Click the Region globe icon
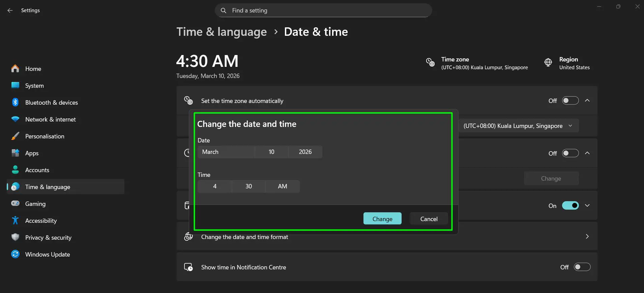Image resolution: width=644 pixels, height=293 pixels. 548,62
